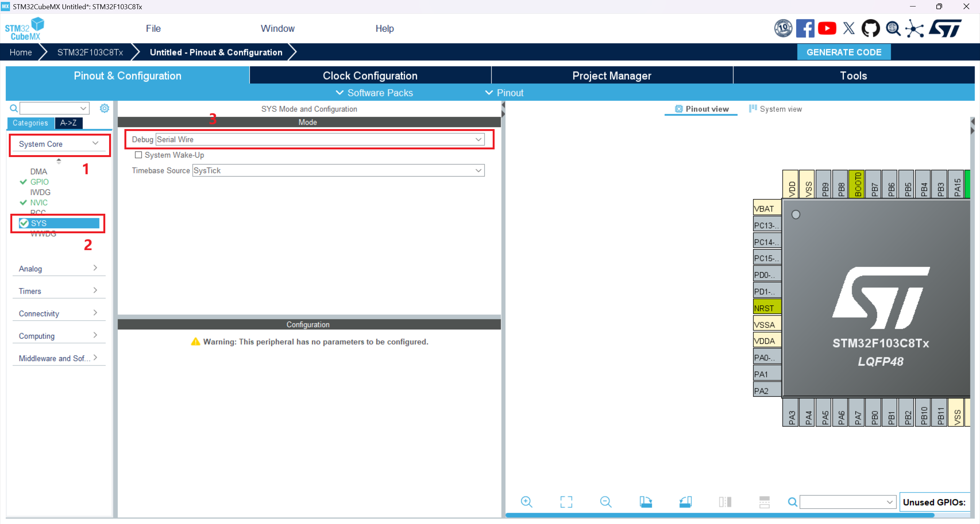Screen dimensions: 980x524
Task: Open the Timebase Source dropdown
Action: click(338, 170)
